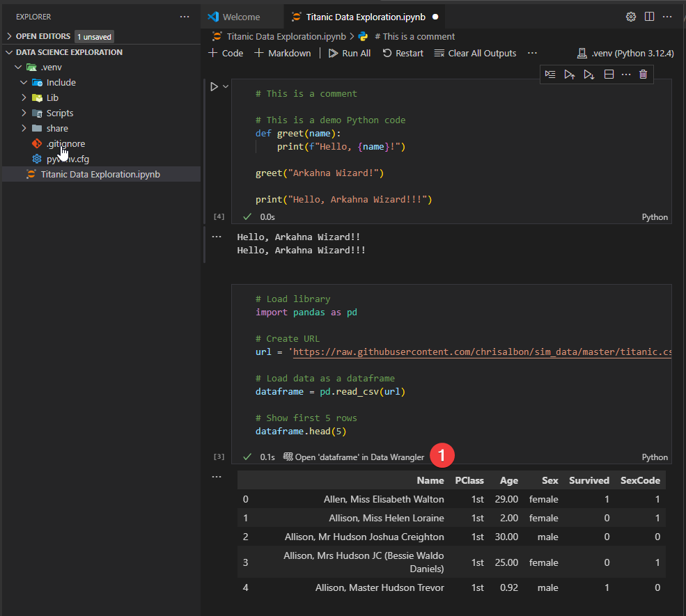The height and width of the screenshot is (616, 686).
Task: Open notebook settings via the gear icon
Action: [630, 16]
